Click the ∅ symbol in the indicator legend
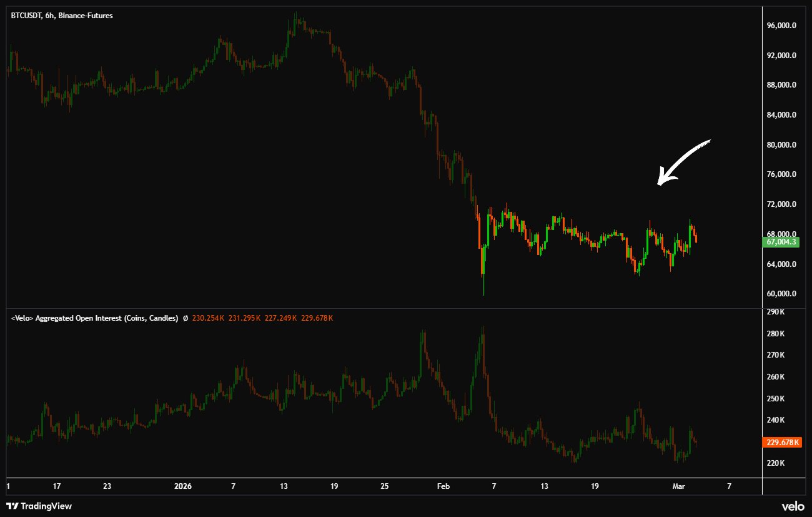 click(186, 318)
